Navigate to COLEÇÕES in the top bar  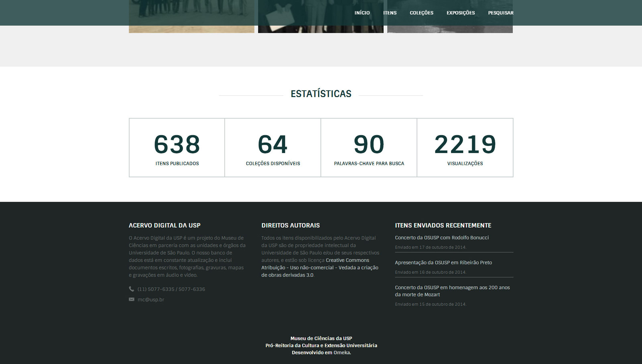tap(421, 13)
